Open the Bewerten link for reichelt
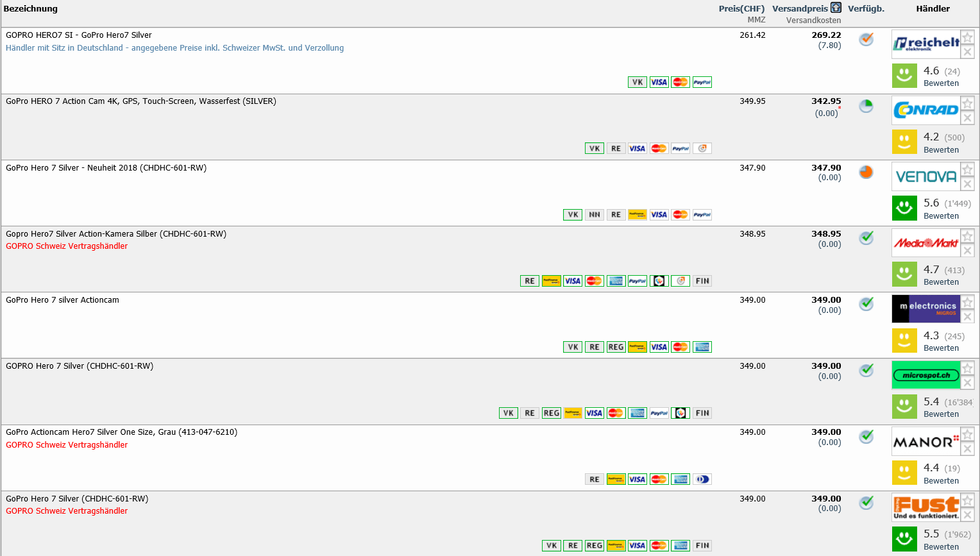The height and width of the screenshot is (556, 980). pos(941,83)
